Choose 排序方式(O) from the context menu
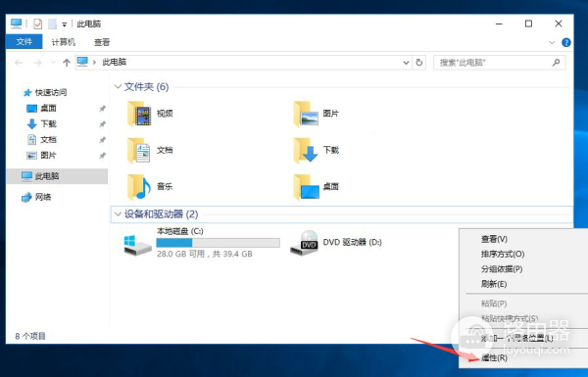This screenshot has height=377, width=588. coord(503,254)
